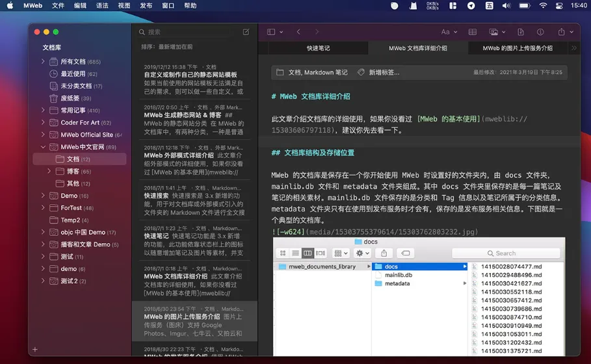Go forward with the right arrow
The width and height of the screenshot is (591, 364).
pos(317,32)
